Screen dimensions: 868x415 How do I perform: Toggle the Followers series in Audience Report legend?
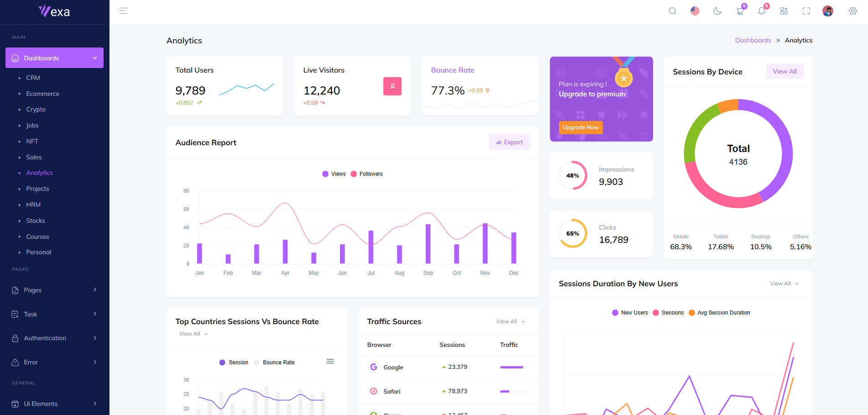coord(366,174)
